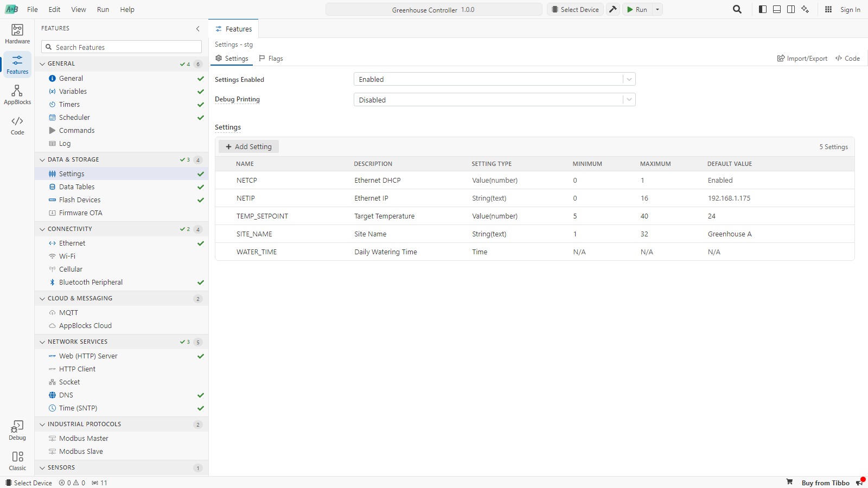Click the errors and warnings status indicator
This screenshot has height=488, width=868.
[x=72, y=483]
